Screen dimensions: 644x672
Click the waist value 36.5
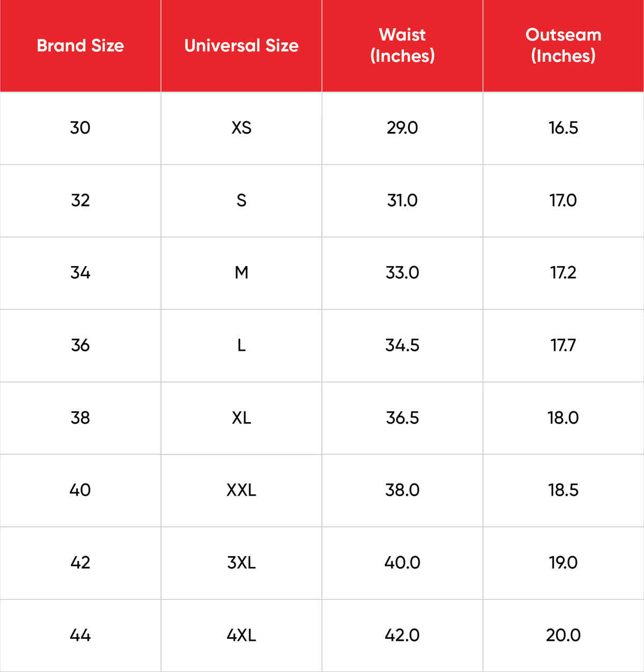tap(402, 417)
